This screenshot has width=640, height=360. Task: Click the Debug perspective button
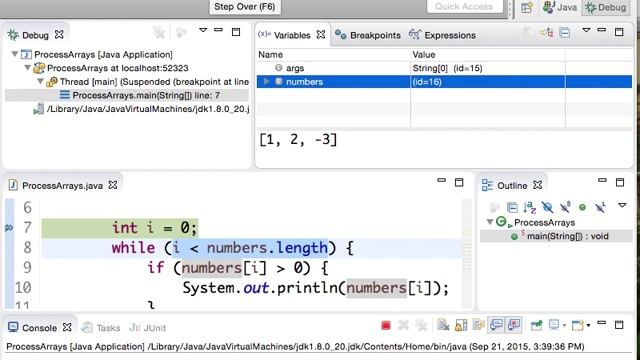tap(606, 7)
